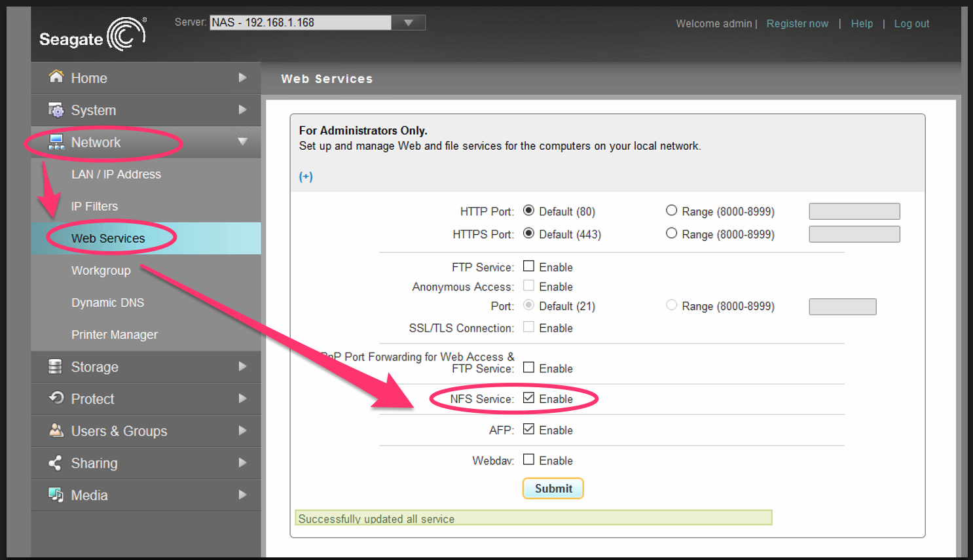
Task: Click the Media icon in sidebar
Action: 56,495
